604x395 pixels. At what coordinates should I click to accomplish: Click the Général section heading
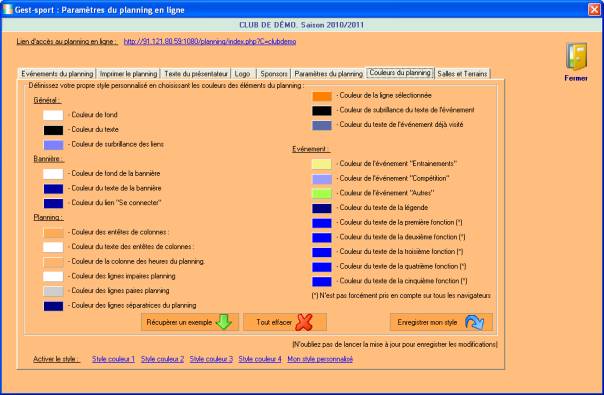pos(47,101)
